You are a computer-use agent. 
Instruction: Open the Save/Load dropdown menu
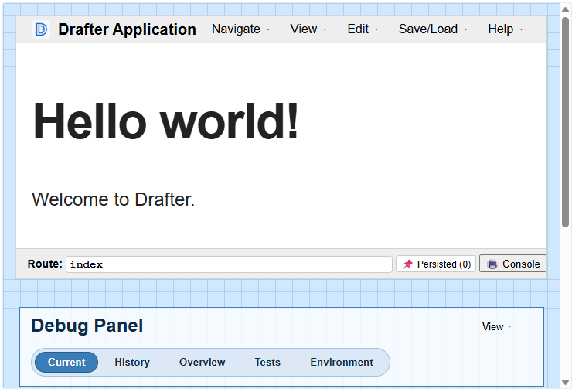point(433,29)
